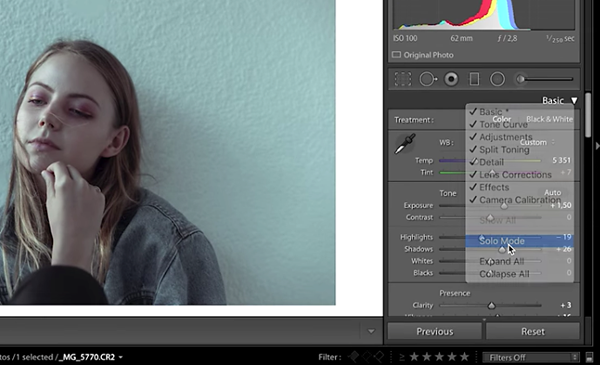Filter by third star rating
This screenshot has width=600, height=365.
tap(439, 357)
